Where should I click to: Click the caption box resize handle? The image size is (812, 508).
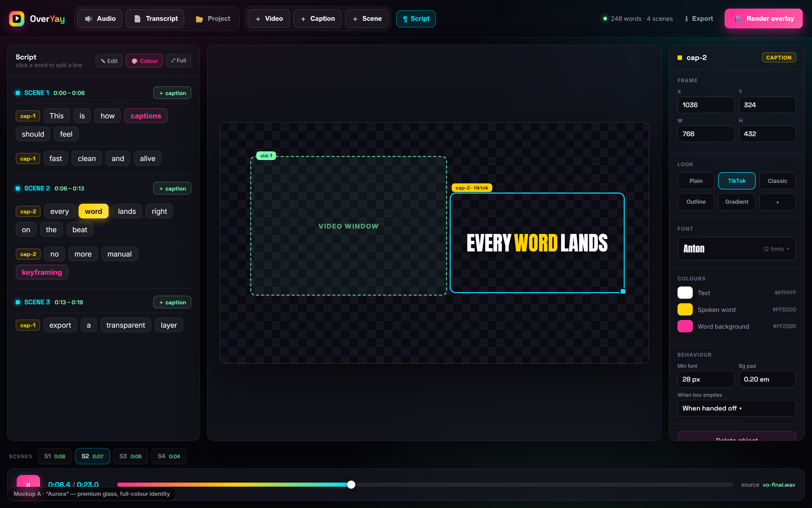623,292
